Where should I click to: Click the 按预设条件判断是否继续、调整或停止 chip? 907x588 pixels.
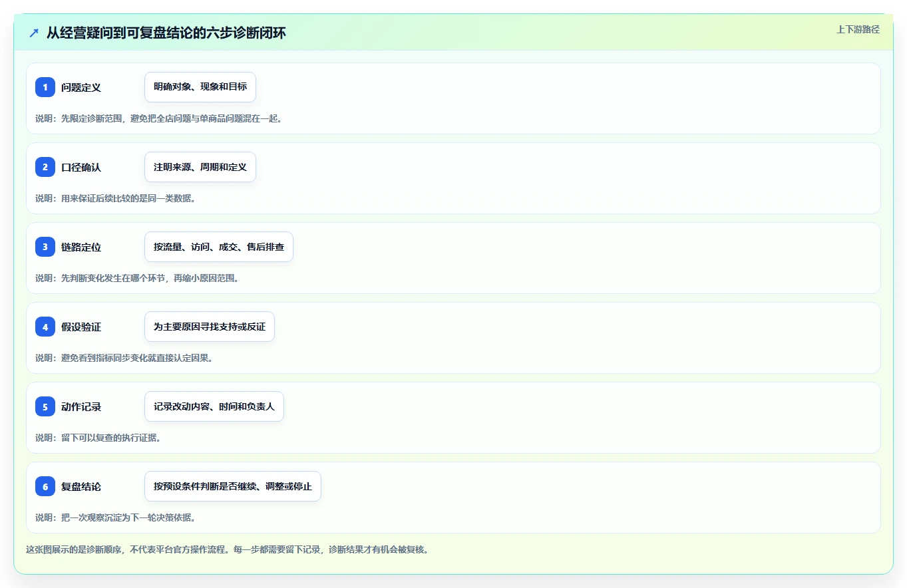tap(233, 486)
